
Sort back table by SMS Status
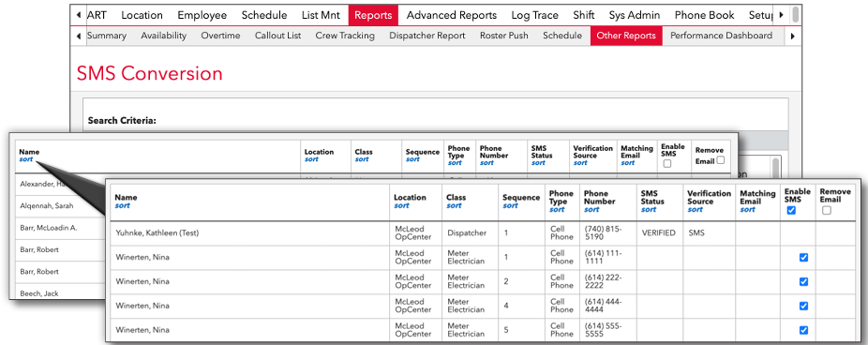coord(538,163)
